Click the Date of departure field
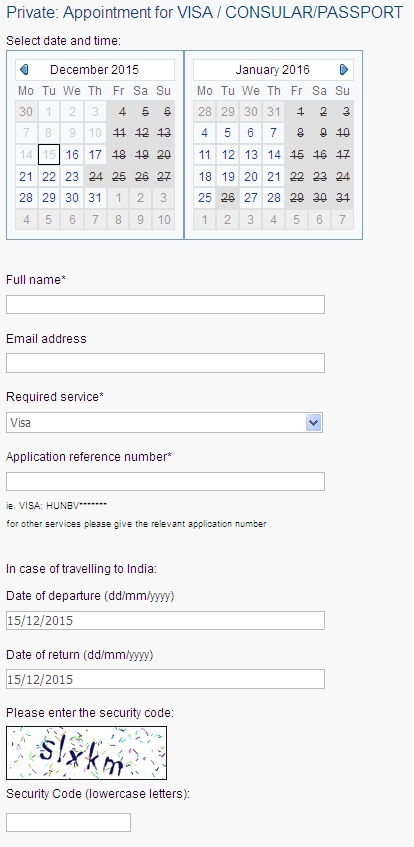414x847 pixels. coord(165,621)
